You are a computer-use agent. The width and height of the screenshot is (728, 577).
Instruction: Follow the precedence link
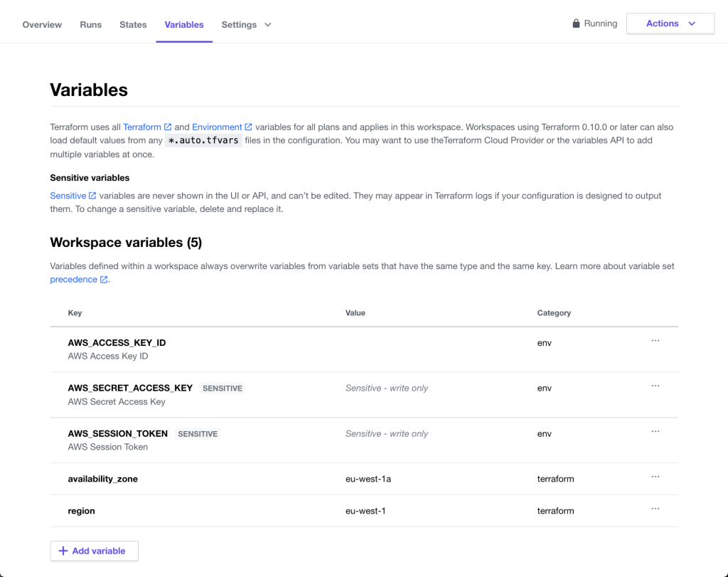tap(74, 280)
